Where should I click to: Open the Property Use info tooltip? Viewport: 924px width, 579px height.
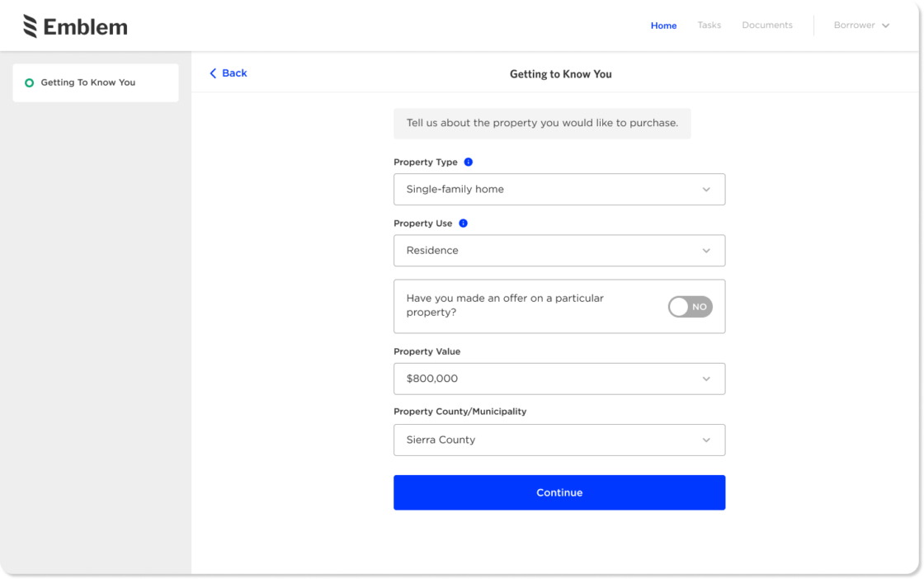(463, 223)
